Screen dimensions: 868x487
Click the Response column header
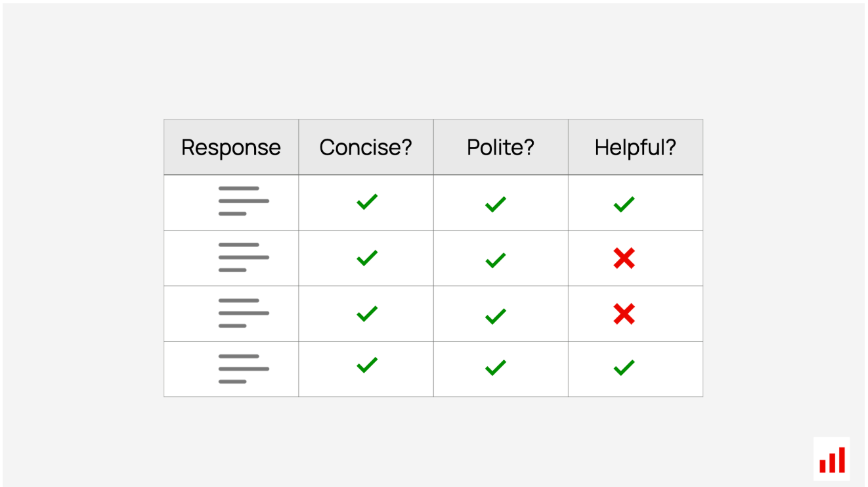point(231,147)
